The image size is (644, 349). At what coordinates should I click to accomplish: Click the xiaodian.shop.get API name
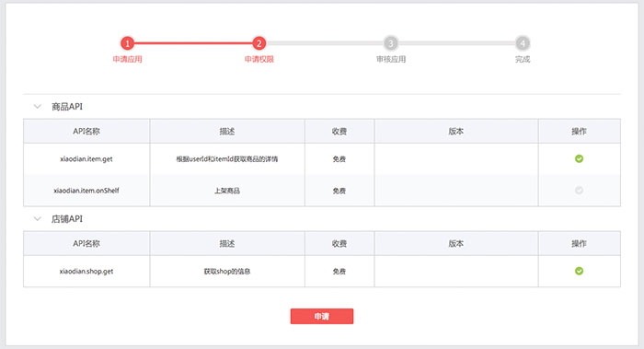point(86,272)
